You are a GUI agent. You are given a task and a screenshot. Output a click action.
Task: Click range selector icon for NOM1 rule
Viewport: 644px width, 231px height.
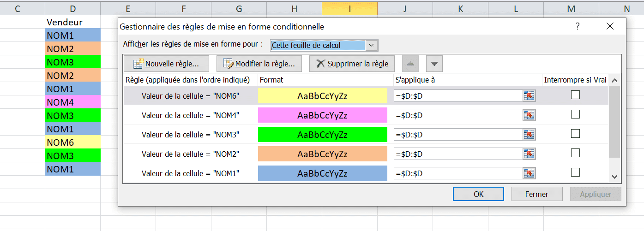pyautogui.click(x=529, y=173)
